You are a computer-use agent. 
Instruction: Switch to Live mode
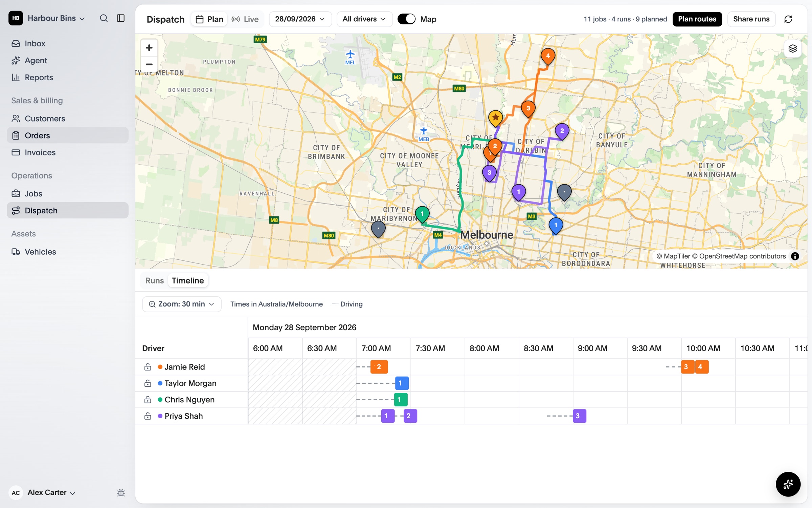[x=245, y=19]
